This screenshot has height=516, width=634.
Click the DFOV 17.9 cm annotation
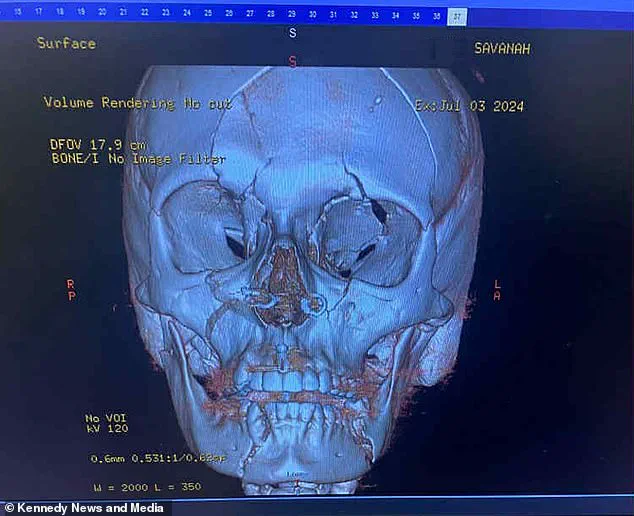(92, 144)
